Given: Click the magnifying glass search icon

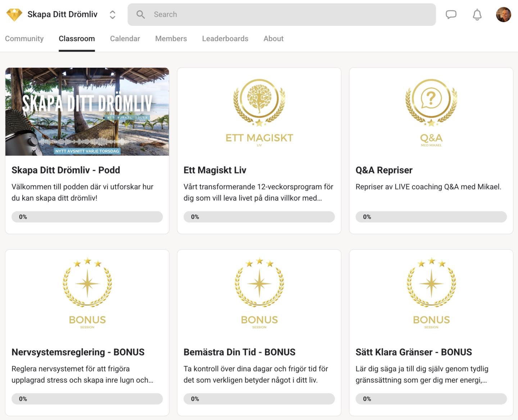Looking at the screenshot, I should click(141, 14).
